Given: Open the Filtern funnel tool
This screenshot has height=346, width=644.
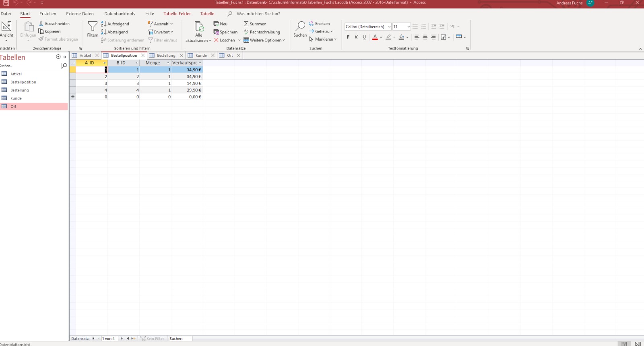Looking at the screenshot, I should click(x=93, y=29).
